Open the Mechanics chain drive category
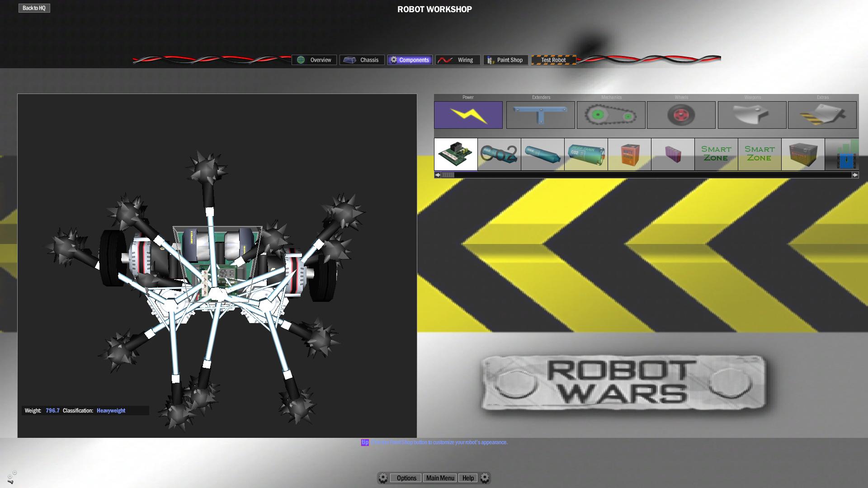This screenshot has width=868, height=488. (x=611, y=115)
